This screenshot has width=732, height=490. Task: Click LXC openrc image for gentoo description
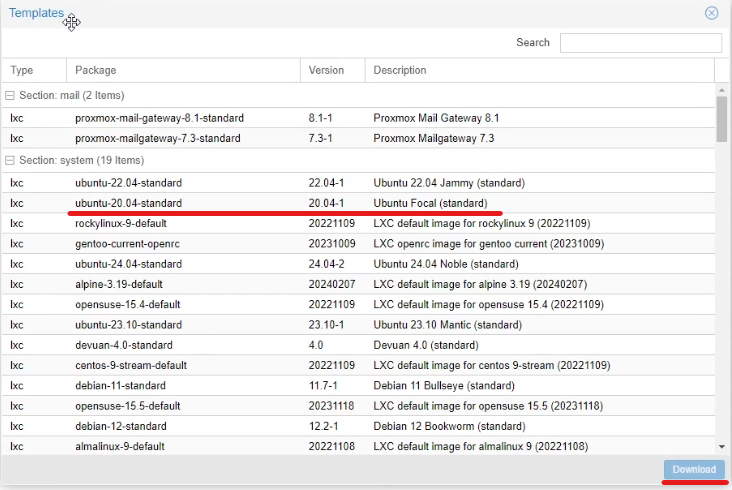tap(489, 244)
